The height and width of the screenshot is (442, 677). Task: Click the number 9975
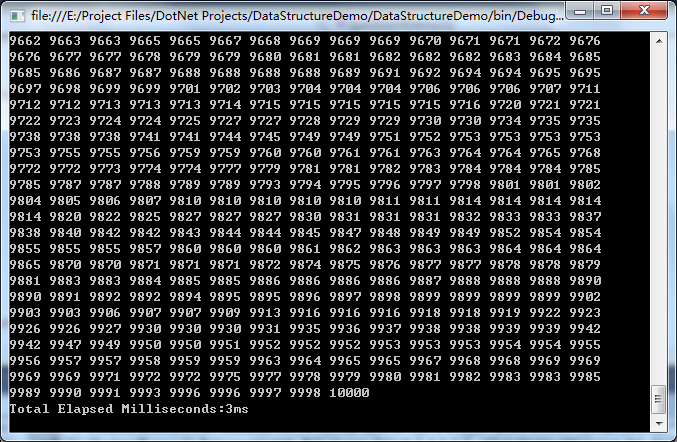click(225, 377)
